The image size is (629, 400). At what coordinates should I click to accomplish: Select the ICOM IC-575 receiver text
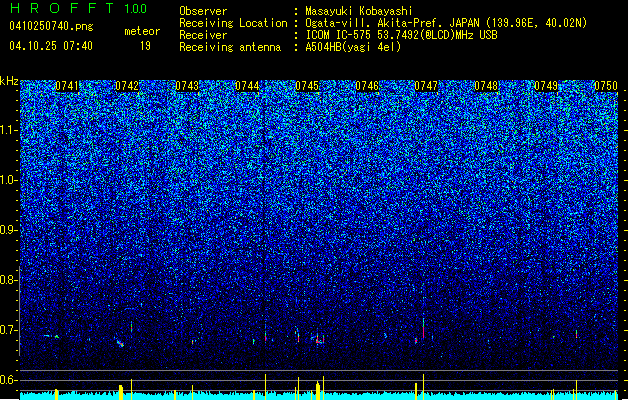click(x=402, y=35)
